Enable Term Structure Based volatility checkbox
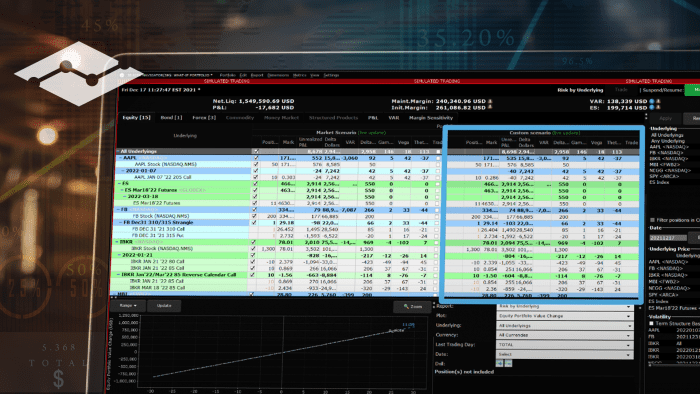Screen dimensions: 700x394 (651, 323)
